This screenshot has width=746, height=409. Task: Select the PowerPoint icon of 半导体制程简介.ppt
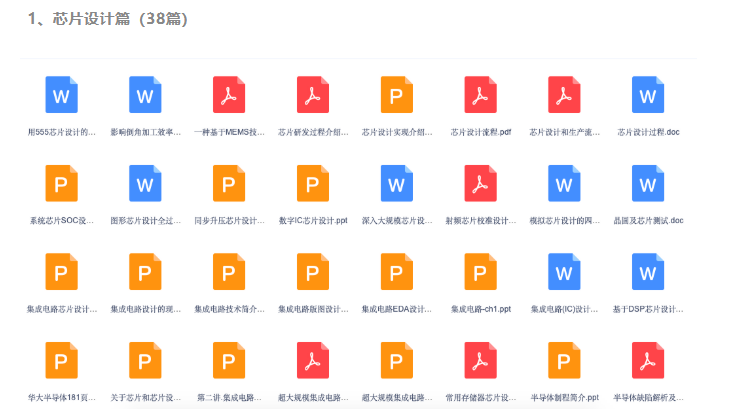564,360
